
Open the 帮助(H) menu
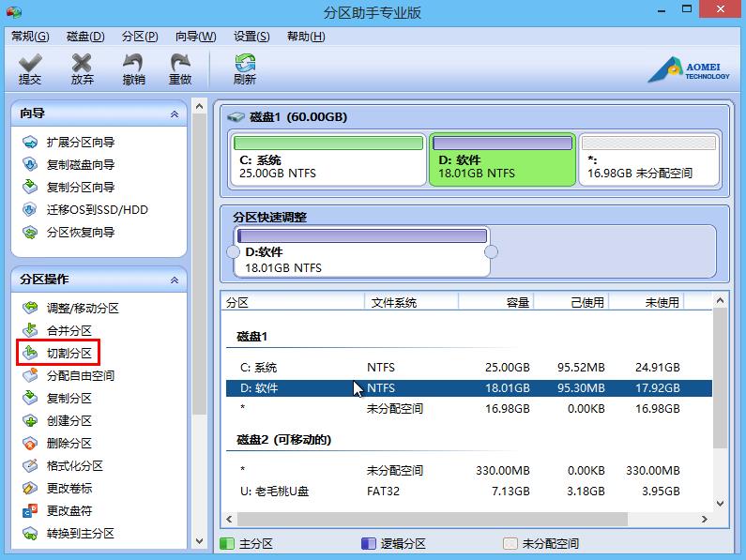point(306,37)
